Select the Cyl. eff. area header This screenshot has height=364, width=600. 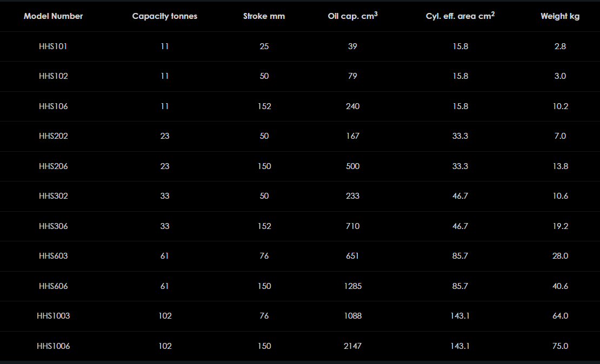click(460, 16)
